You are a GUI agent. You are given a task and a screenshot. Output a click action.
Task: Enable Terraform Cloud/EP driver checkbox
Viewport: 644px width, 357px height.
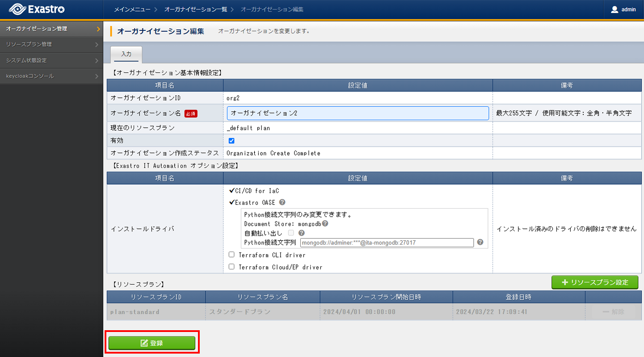pyautogui.click(x=232, y=267)
